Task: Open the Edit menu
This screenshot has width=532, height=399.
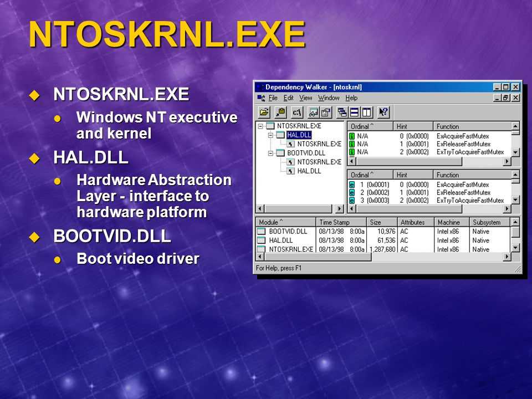Action: 288,98
